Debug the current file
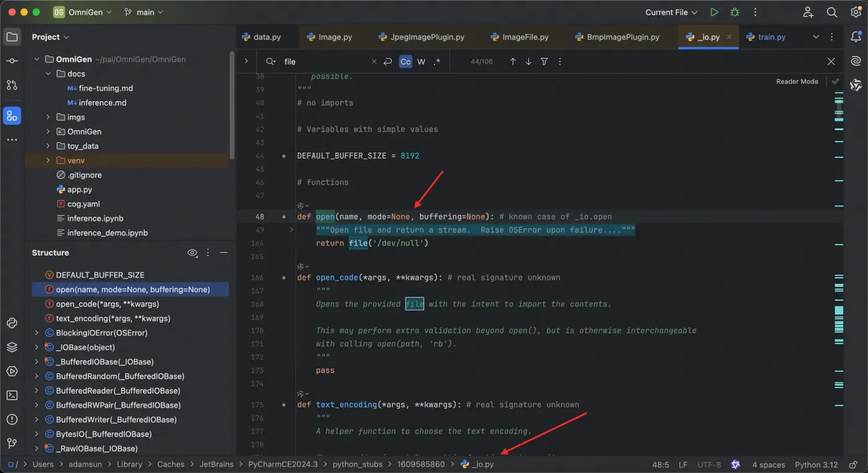Screen dimensions: 868x473 pos(735,12)
